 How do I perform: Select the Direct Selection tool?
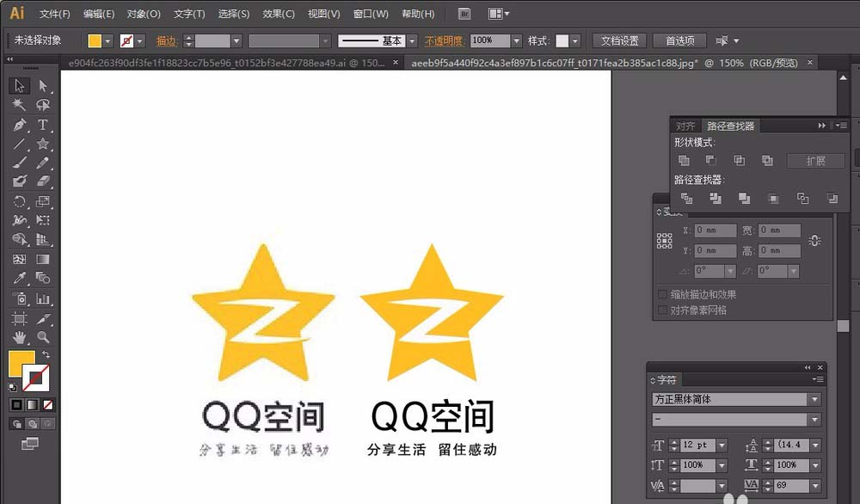click(x=43, y=85)
